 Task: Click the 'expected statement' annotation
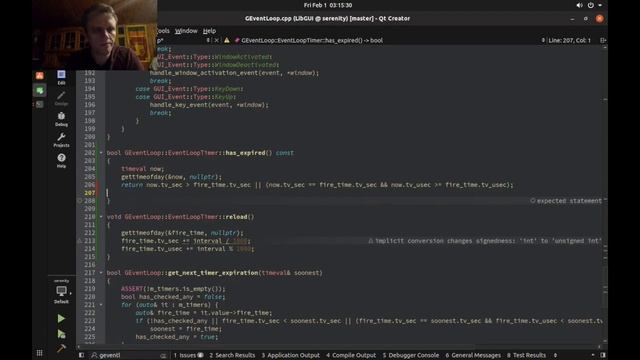pos(566,201)
